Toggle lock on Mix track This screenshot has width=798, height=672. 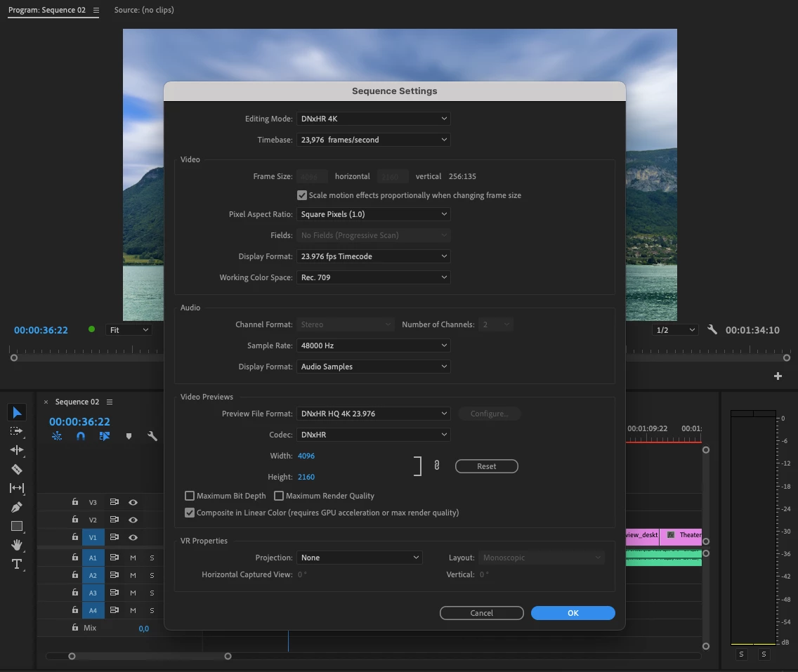click(74, 627)
